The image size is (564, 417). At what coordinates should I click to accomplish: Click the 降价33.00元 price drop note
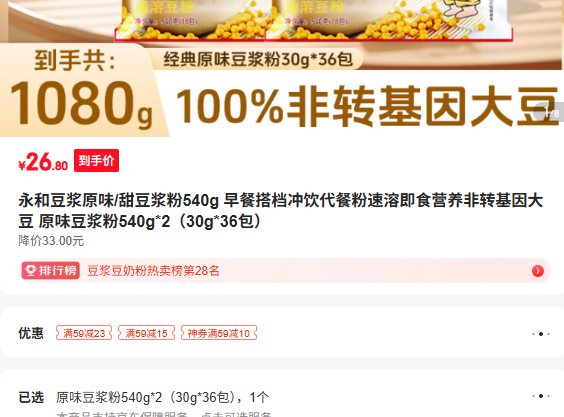(51, 241)
